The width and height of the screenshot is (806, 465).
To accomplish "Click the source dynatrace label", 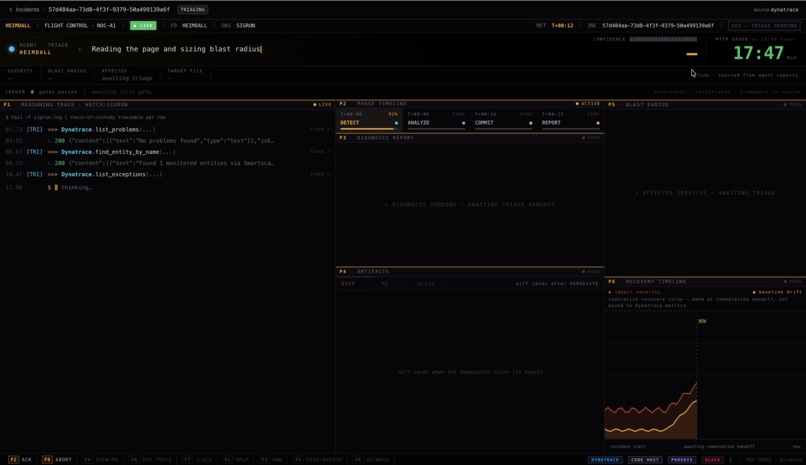I will tap(776, 10).
